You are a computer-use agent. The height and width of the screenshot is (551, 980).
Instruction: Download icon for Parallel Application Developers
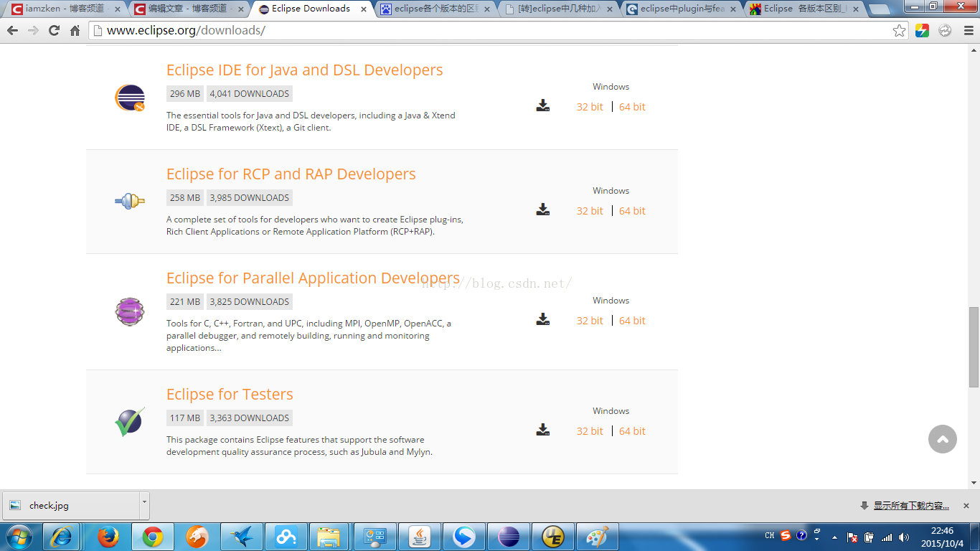543,319
